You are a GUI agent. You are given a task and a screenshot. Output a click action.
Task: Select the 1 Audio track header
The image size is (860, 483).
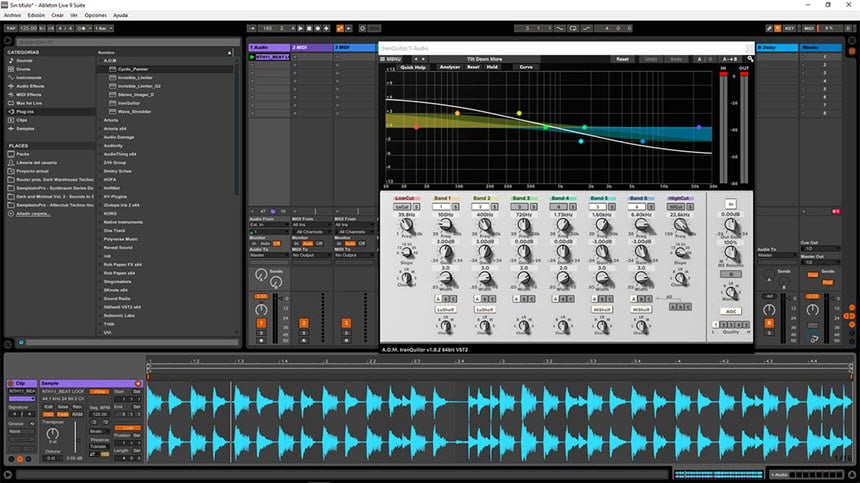269,48
